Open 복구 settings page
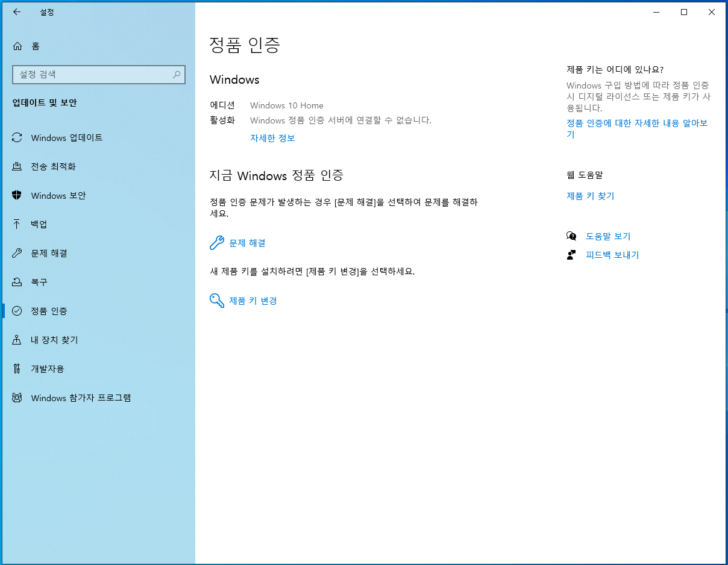 [98, 282]
